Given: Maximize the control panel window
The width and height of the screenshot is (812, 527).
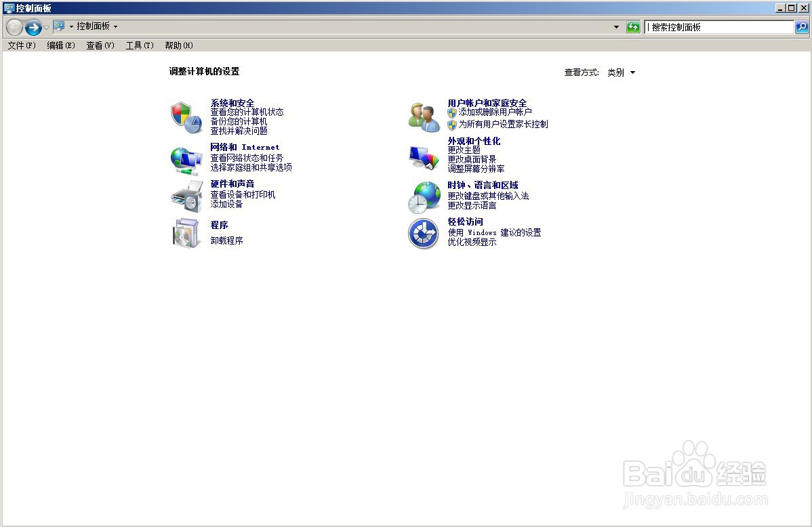Looking at the screenshot, I should point(791,7).
